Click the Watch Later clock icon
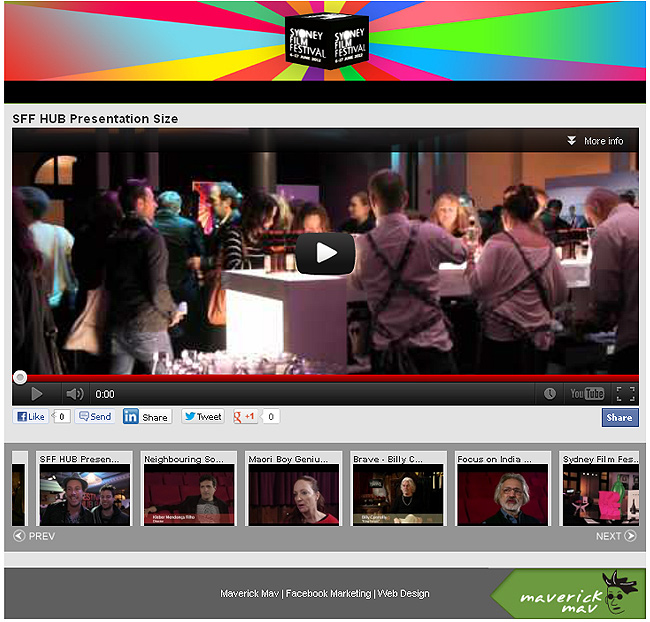The width and height of the screenshot is (650, 622). 550,394
